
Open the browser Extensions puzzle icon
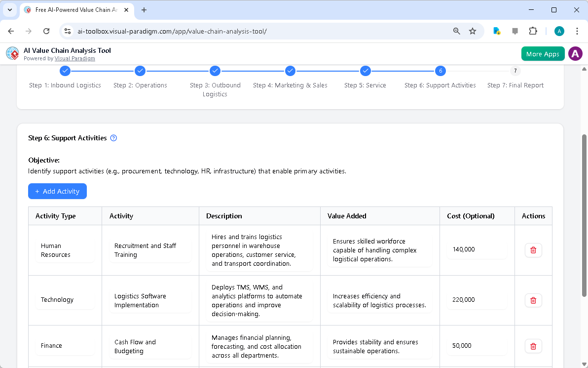coord(533,31)
